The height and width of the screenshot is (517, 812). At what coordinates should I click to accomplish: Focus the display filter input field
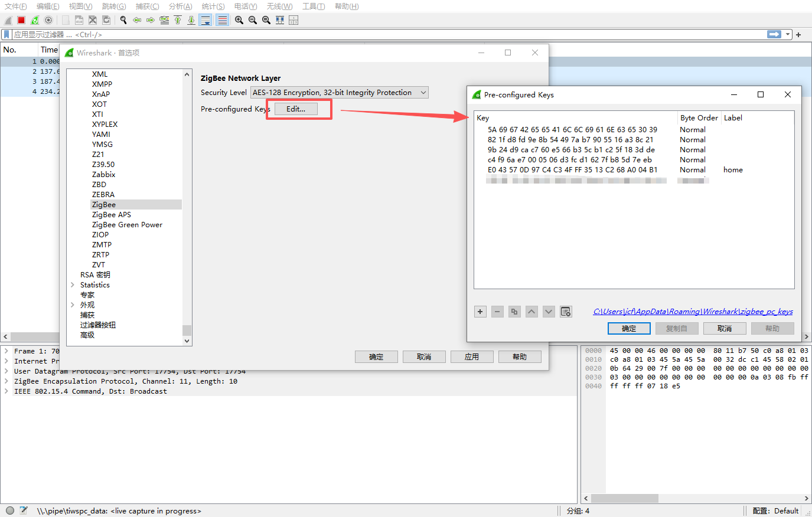click(390, 34)
